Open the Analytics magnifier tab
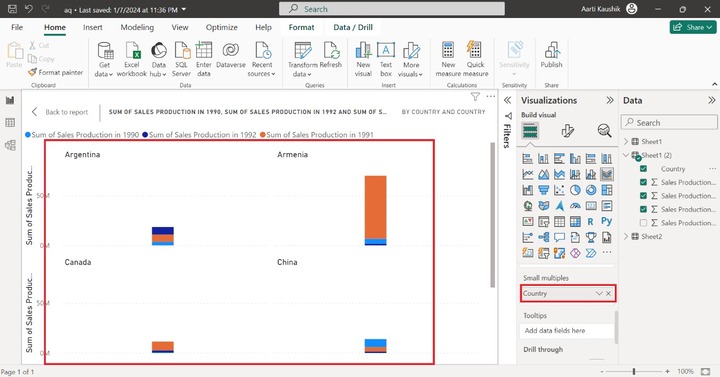720x377 pixels. pos(604,131)
